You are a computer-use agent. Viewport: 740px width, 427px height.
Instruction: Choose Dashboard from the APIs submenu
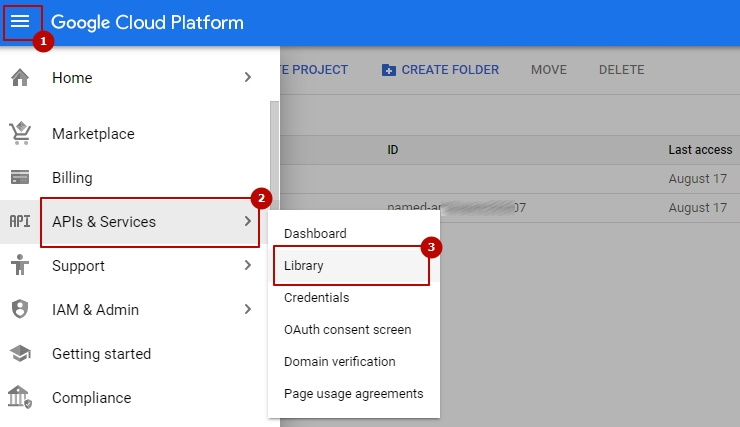pos(315,234)
